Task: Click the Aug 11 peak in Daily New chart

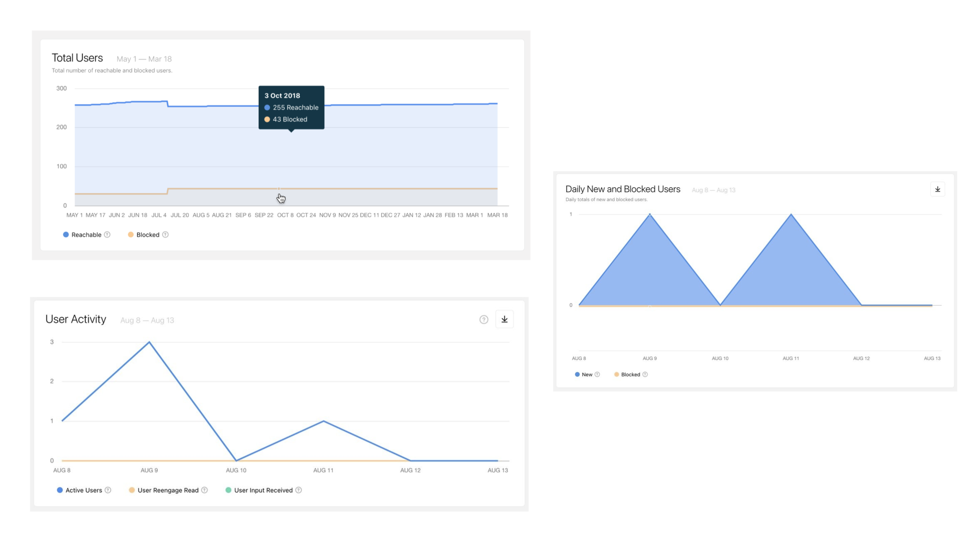Action: click(x=791, y=214)
